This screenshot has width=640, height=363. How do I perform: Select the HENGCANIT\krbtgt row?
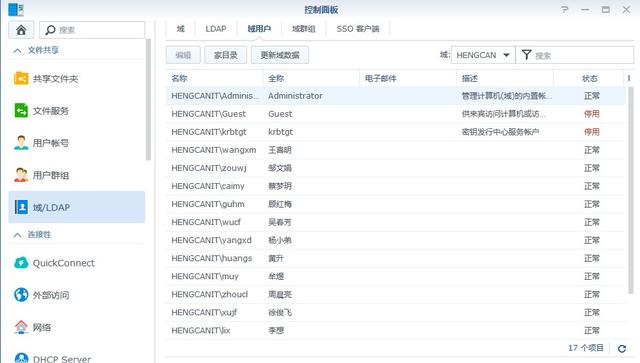click(x=396, y=132)
